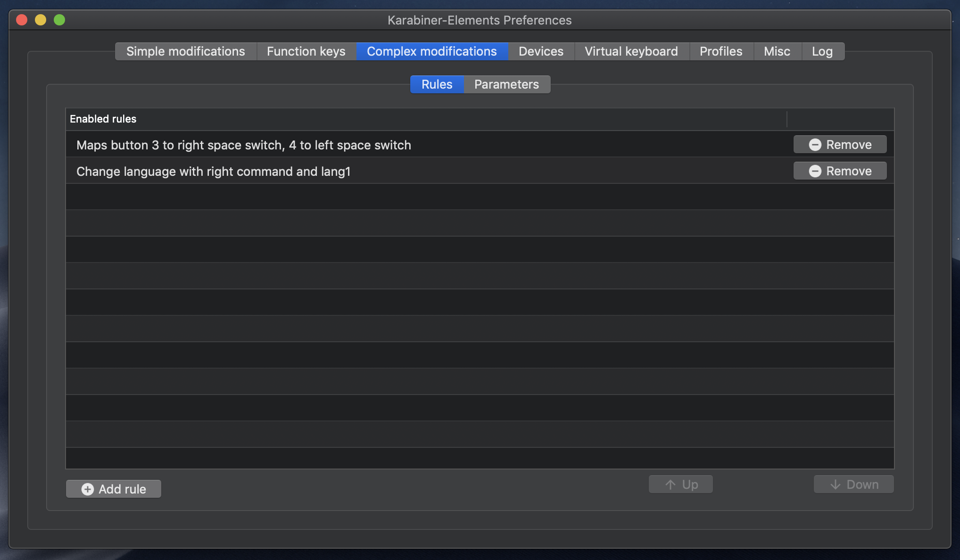Click the Add rule button
This screenshot has width=960, height=560.
(114, 489)
